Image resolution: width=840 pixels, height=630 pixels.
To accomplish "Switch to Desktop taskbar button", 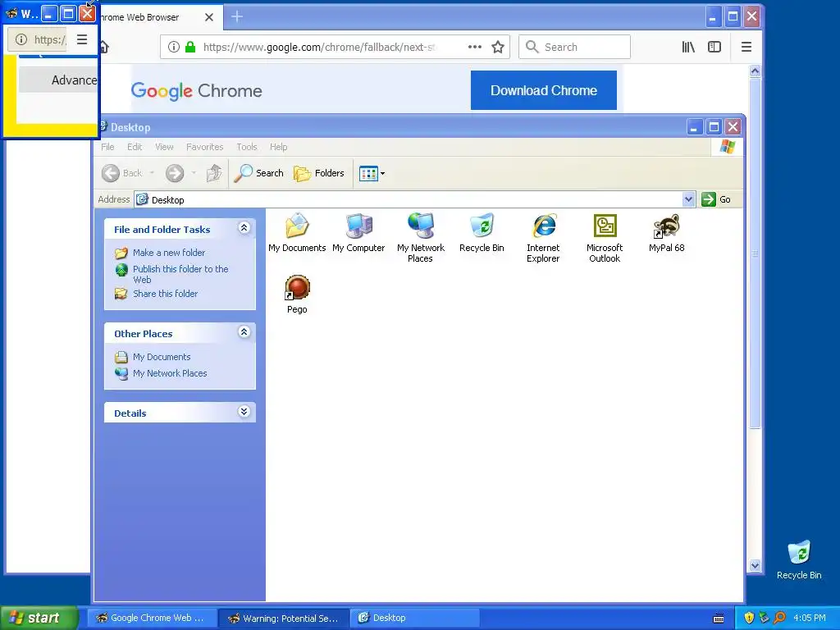I will click(x=414, y=618).
